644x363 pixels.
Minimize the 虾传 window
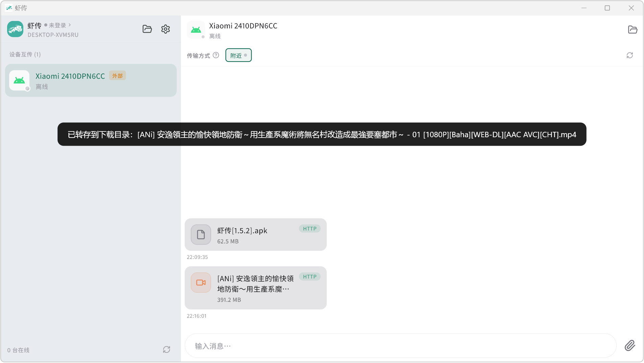click(584, 8)
